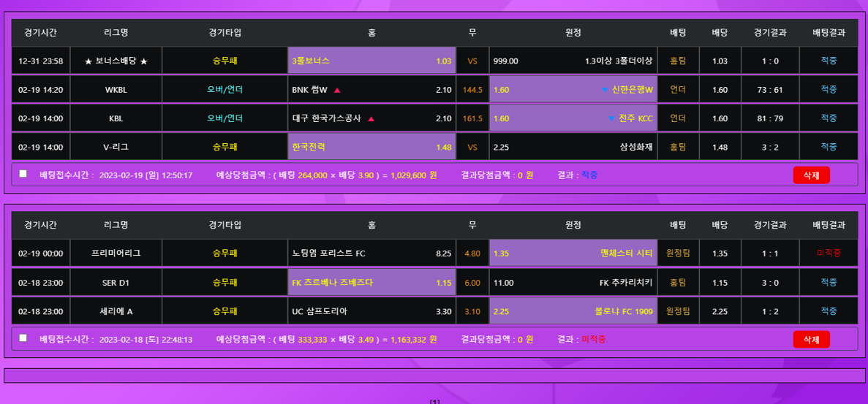Check the box for 2023-02-18 bet slip

(x=23, y=338)
